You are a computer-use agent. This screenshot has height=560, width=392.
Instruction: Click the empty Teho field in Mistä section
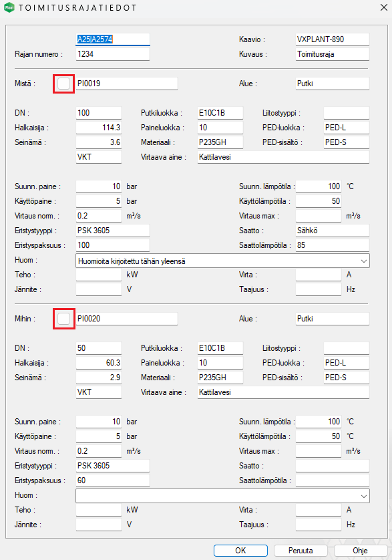[x=99, y=275]
